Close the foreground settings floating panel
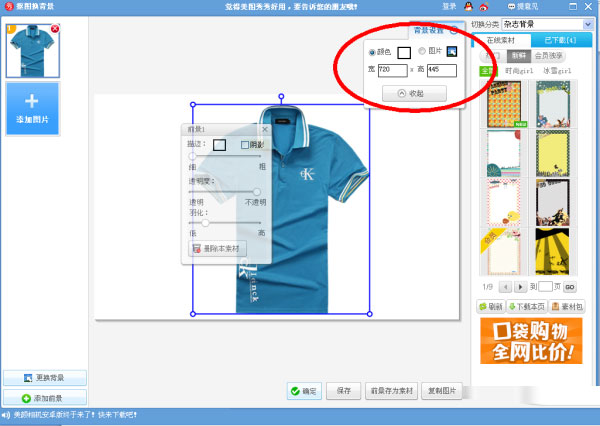Viewport: 600px width, 426px height. (x=264, y=130)
